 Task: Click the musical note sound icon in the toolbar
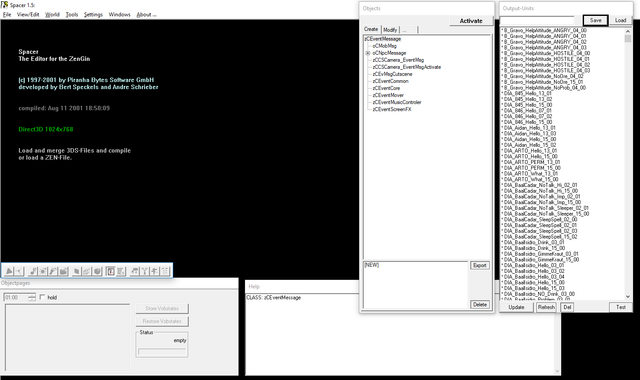[x=33, y=271]
